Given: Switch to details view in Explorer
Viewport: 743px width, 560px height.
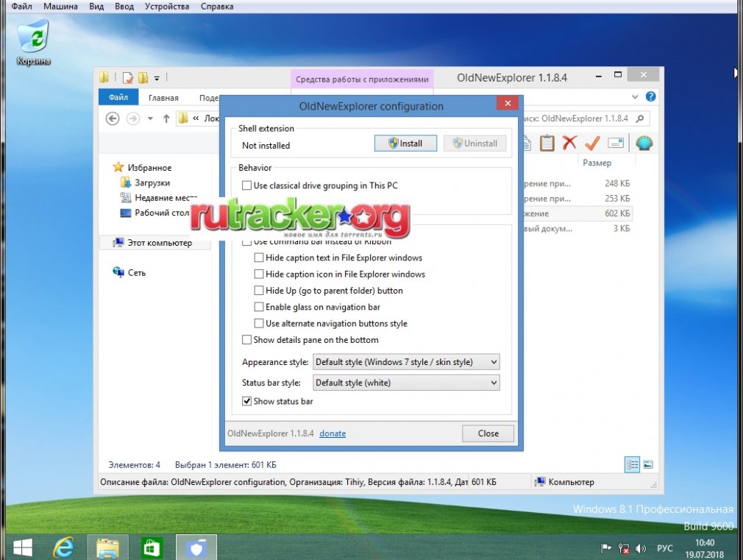Looking at the screenshot, I should 632,464.
